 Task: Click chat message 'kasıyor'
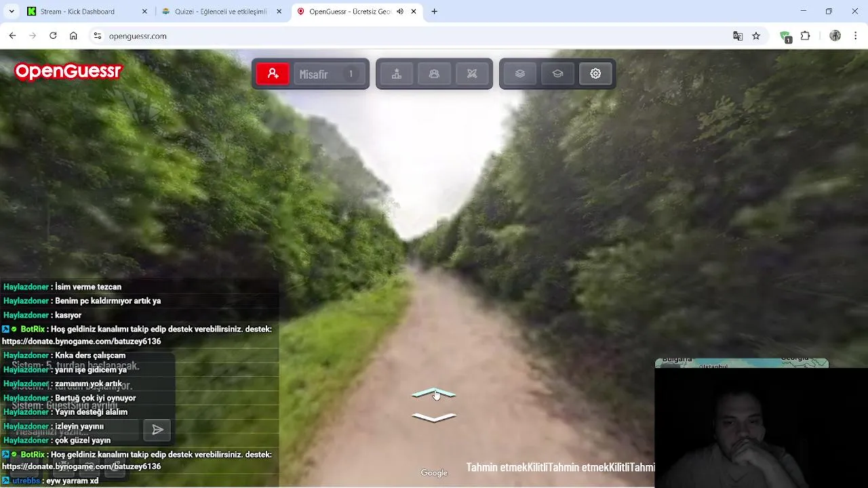[68, 315]
